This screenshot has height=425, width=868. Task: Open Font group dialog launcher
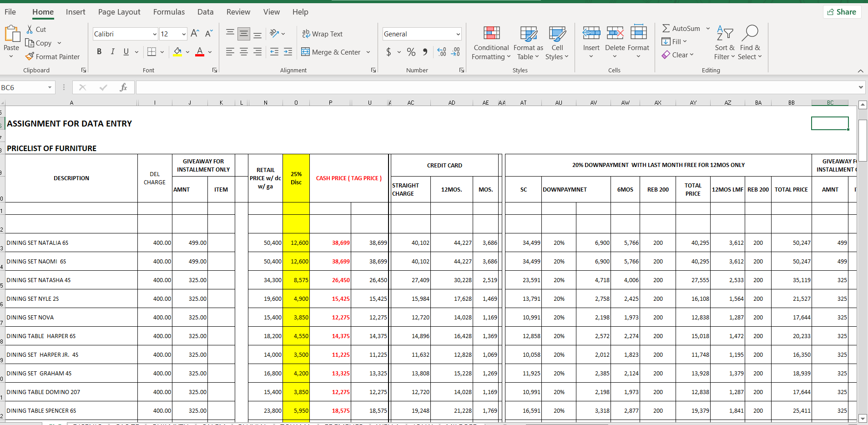(215, 70)
